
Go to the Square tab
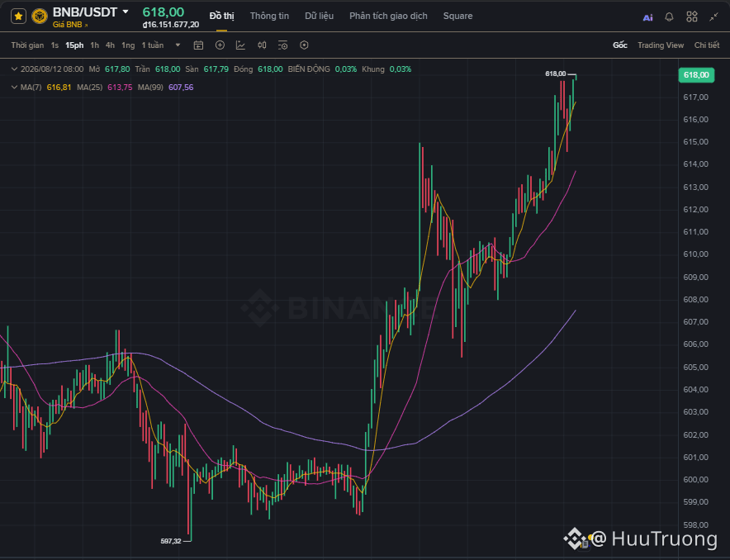(457, 16)
